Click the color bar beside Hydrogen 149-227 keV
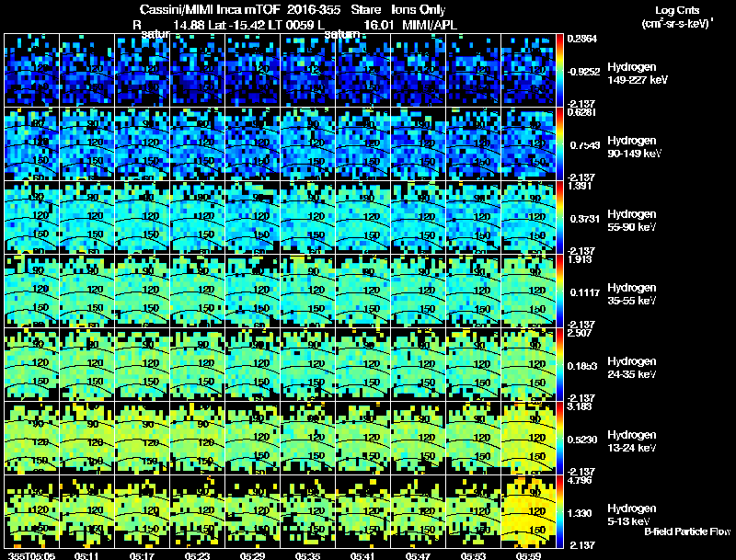 [559, 71]
